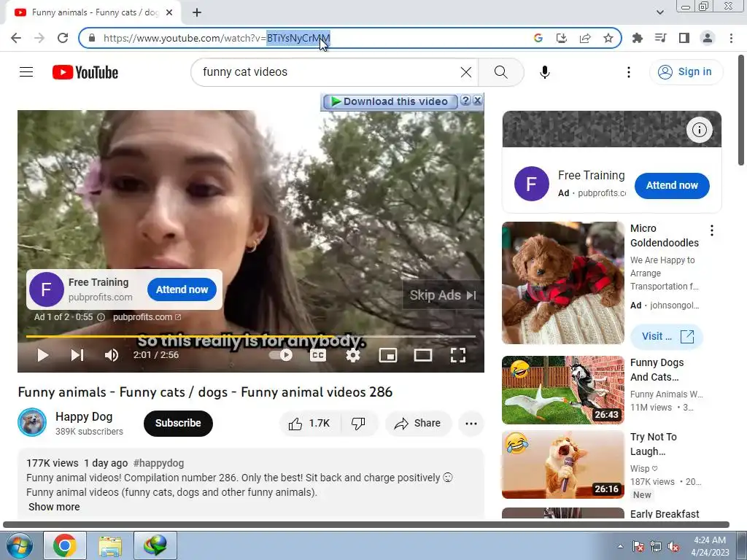The image size is (747, 560).
Task: Play the video with the play button
Action: [x=43, y=355]
